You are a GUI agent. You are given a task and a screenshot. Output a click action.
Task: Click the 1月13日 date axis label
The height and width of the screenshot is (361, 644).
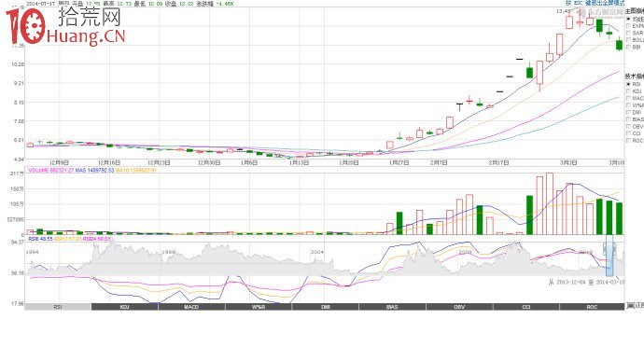(299, 162)
